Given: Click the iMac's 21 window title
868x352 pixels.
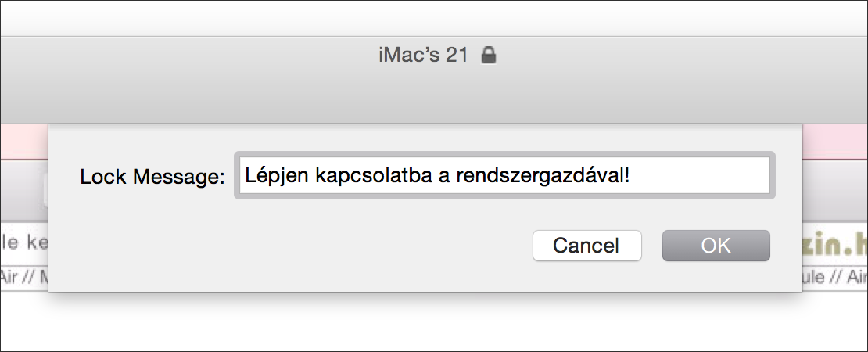Looking at the screenshot, I should 424,56.
